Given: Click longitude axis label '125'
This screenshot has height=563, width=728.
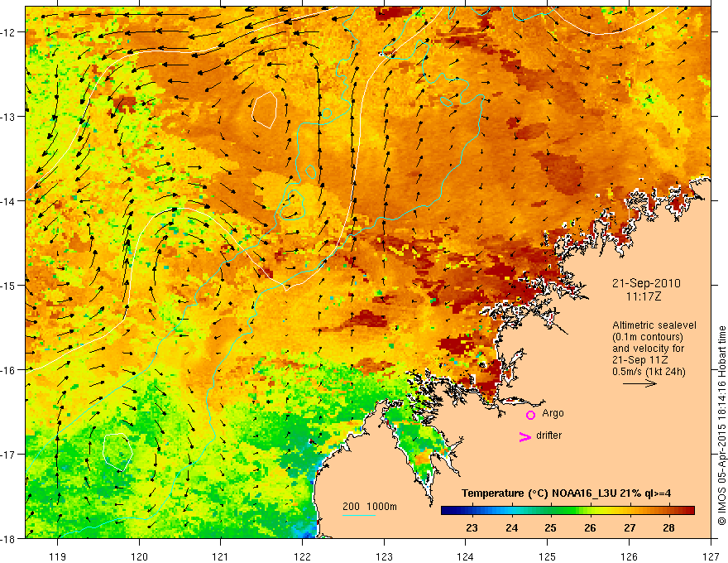Looking at the screenshot, I should (548, 557).
